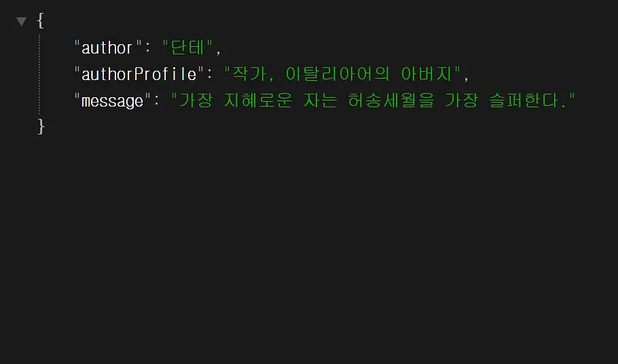Click the word 아버지 in the profile
This screenshot has width=618, height=364.
pos(426,74)
